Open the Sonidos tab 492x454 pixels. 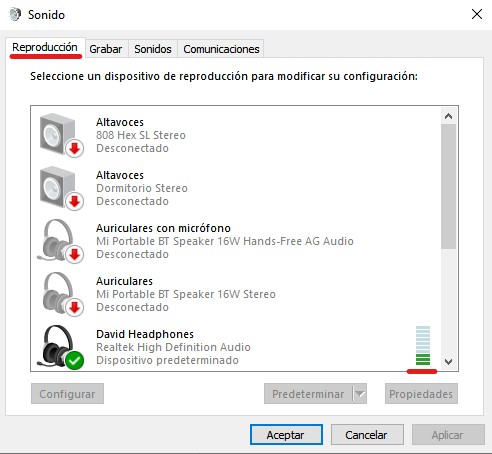[153, 49]
